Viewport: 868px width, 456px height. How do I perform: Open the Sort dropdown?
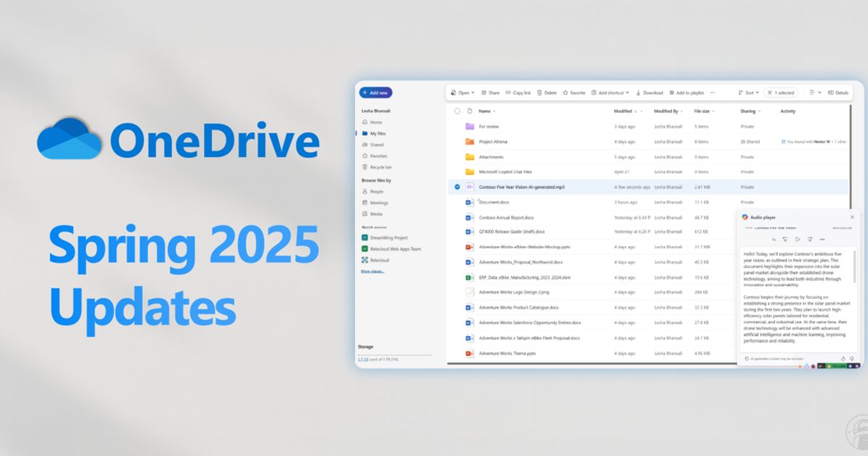(749, 93)
